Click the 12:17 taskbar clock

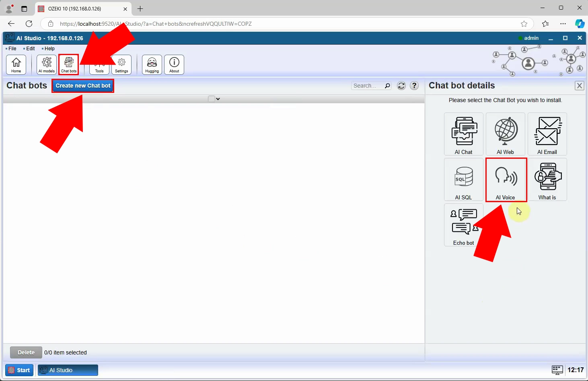pyautogui.click(x=576, y=370)
